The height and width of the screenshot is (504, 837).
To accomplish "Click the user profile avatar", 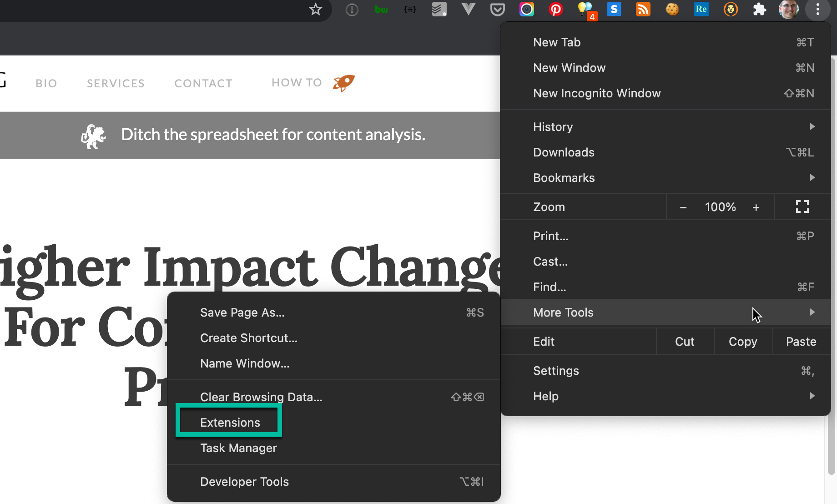I will tap(788, 9).
